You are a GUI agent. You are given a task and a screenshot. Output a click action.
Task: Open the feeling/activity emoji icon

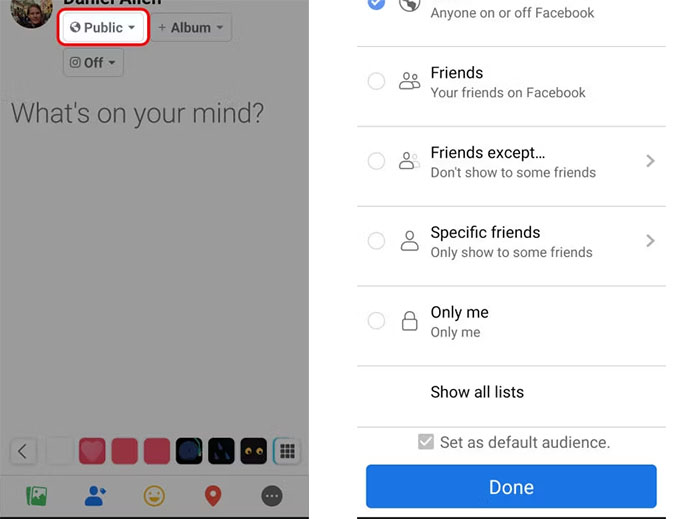tap(154, 496)
